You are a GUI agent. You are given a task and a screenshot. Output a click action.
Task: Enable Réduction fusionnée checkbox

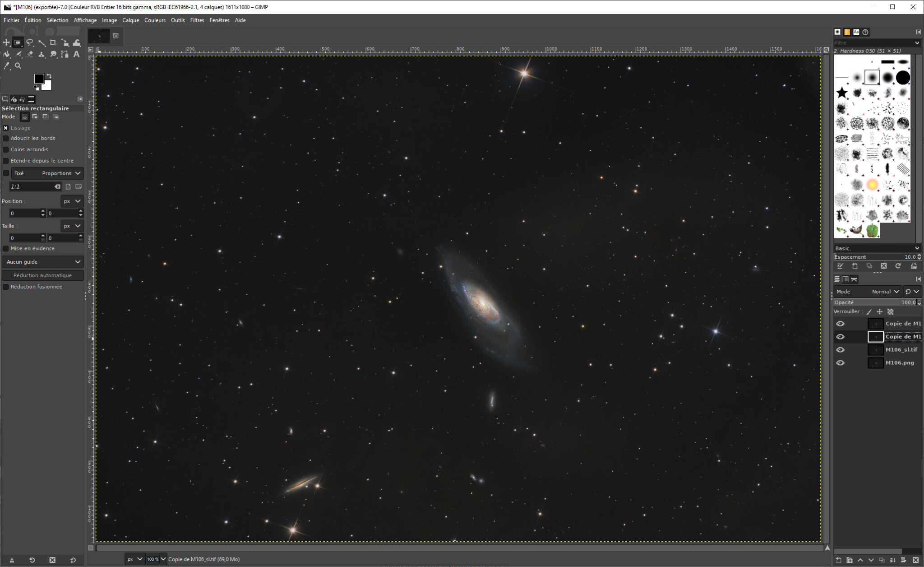tap(6, 287)
